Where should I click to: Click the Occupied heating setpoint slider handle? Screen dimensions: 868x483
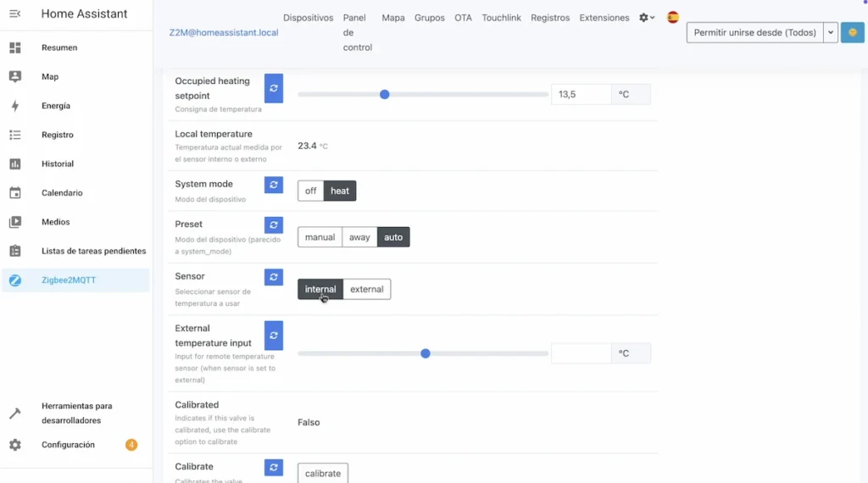tap(384, 95)
